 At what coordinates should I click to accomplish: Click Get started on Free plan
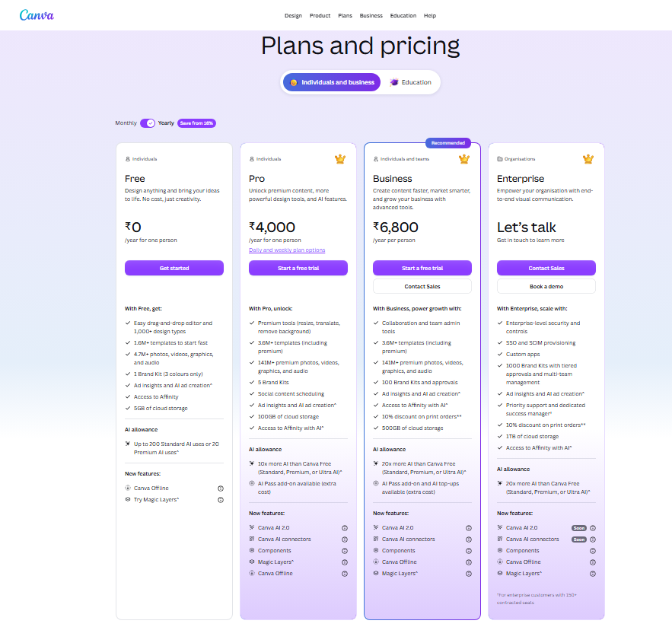click(x=174, y=269)
